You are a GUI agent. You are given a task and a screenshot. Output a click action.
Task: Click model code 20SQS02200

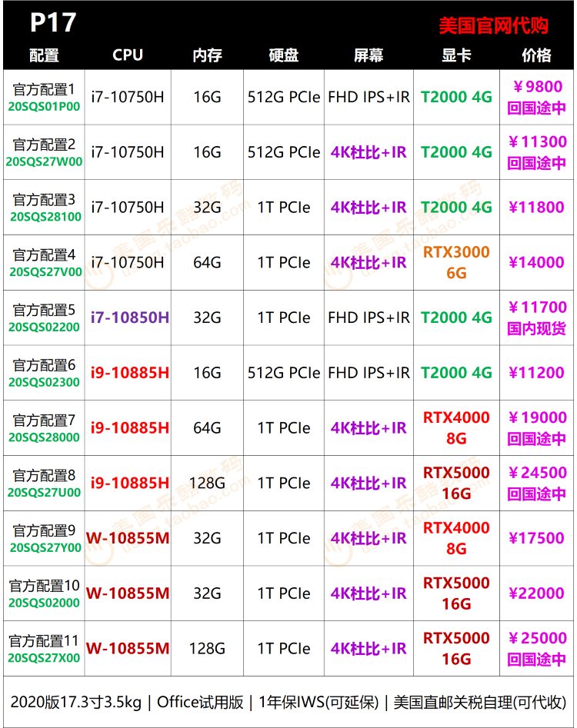44,327
